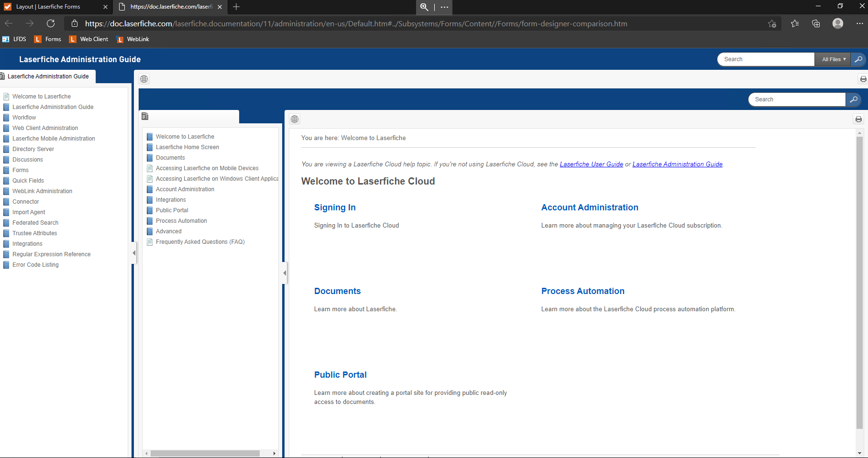Open Forms bookmark
The height and width of the screenshot is (458, 868).
48,39
